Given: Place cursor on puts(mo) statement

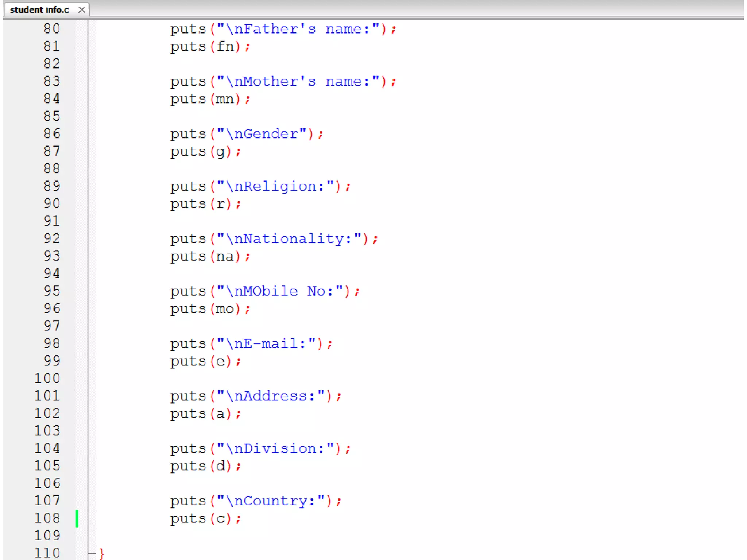Looking at the screenshot, I should pos(210,309).
